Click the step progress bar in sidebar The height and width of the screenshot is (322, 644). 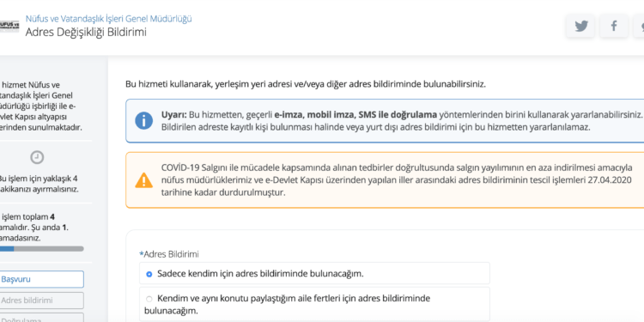[x=42, y=249]
